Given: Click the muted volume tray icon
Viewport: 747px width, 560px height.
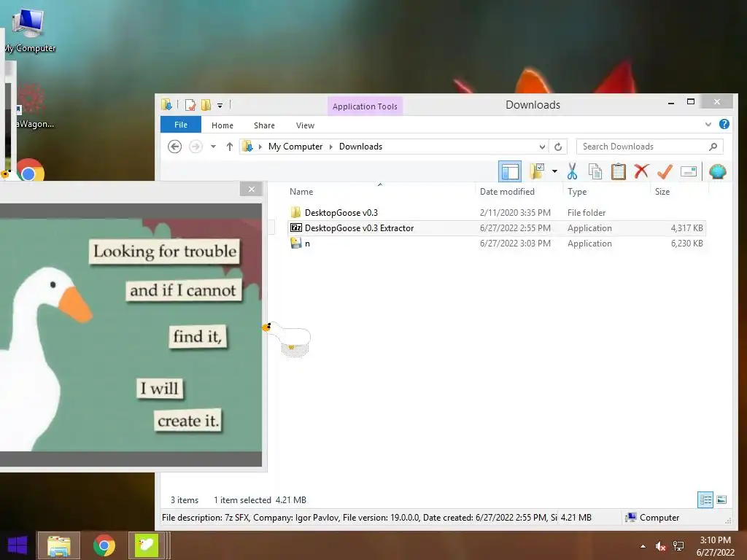Looking at the screenshot, I should [660, 546].
